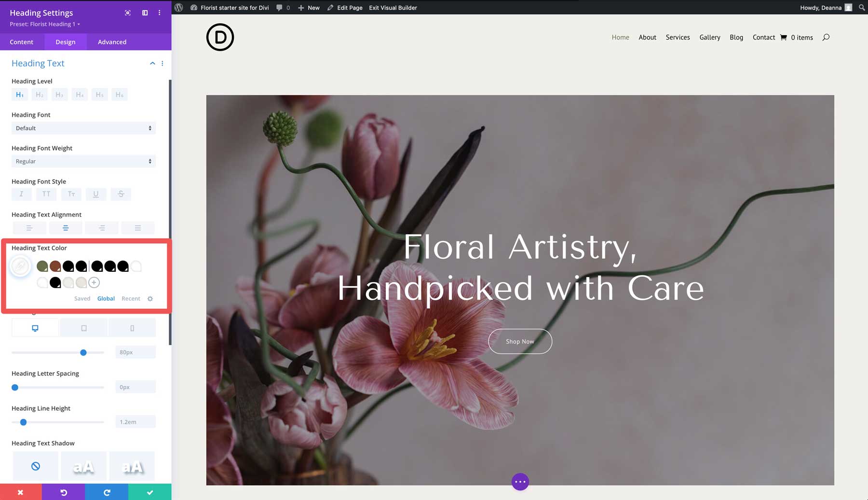Click the Heading Line Height value field

135,421
